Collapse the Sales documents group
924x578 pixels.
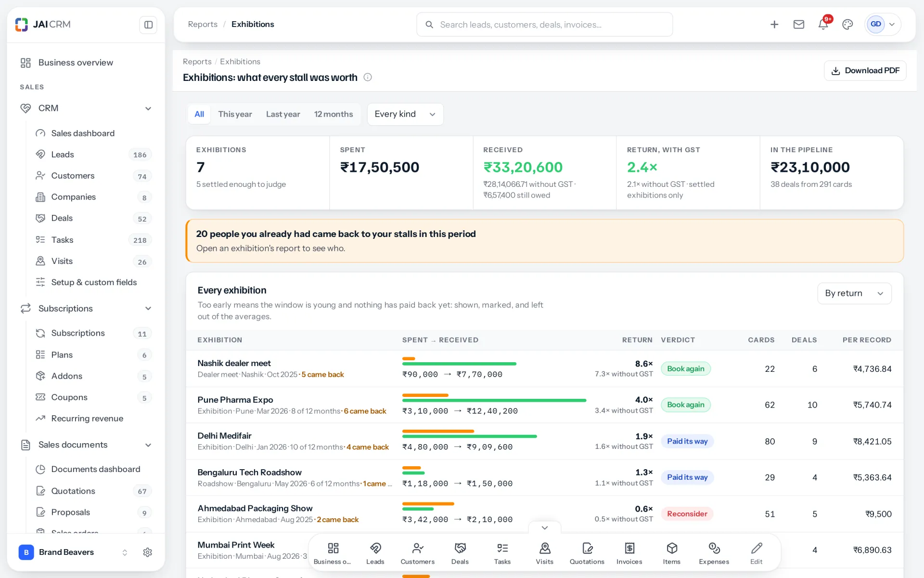point(148,445)
